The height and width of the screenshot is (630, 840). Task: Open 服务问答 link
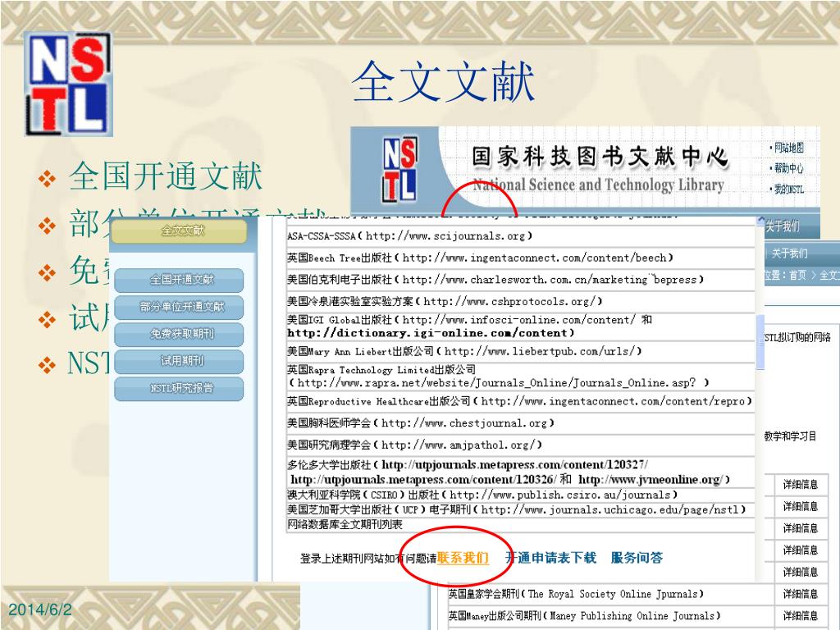[x=637, y=558]
